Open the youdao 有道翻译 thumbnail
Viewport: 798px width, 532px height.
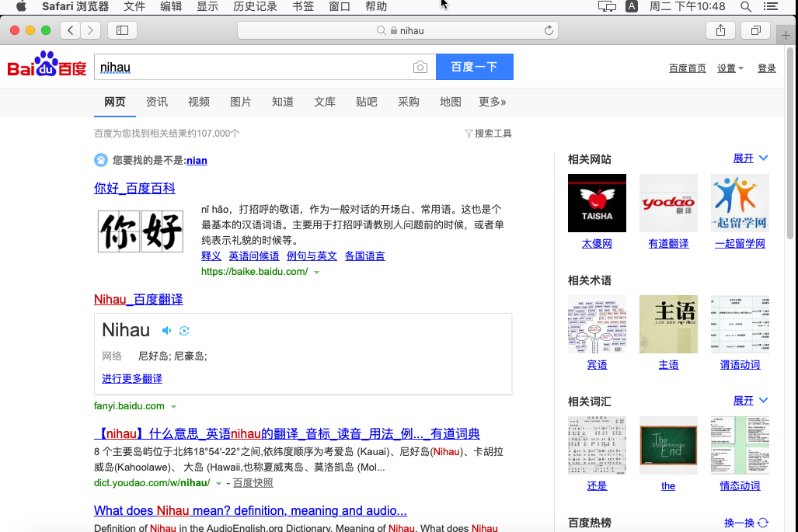(668, 203)
